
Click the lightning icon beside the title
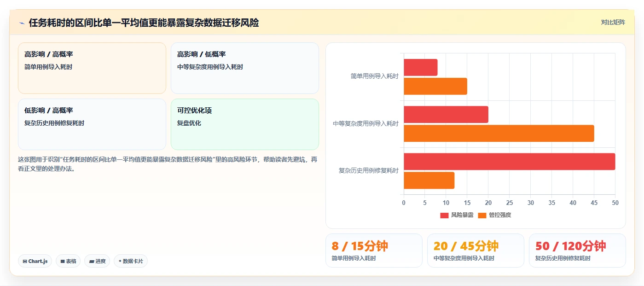point(22,23)
